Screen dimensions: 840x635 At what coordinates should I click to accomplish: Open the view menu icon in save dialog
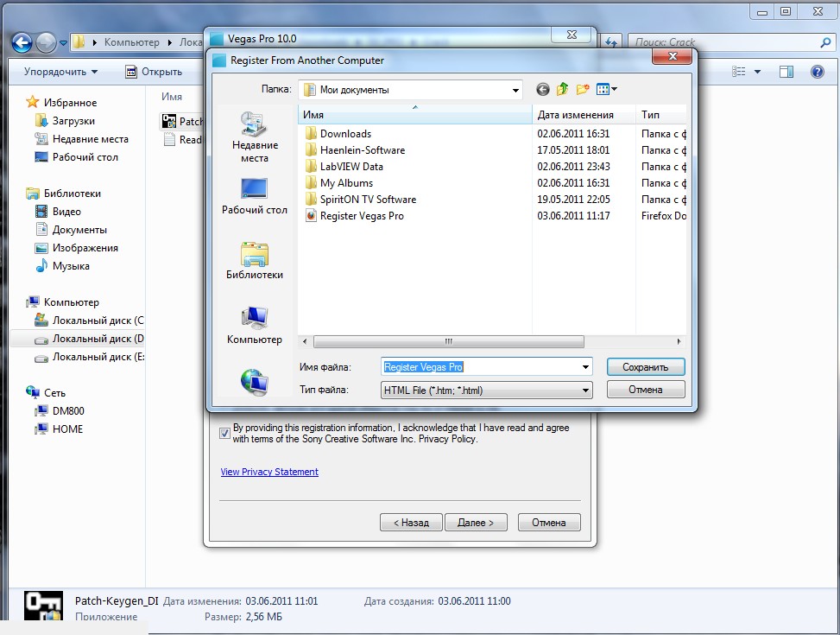(x=606, y=90)
